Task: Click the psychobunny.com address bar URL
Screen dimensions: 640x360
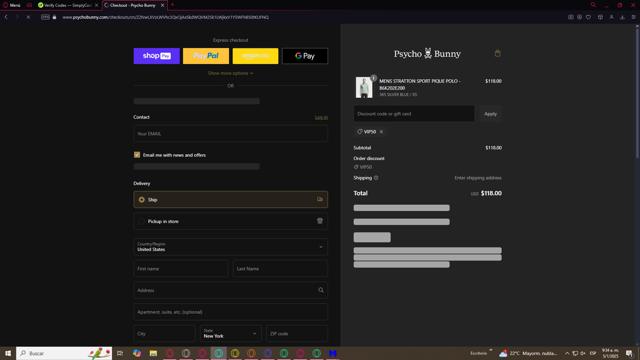Action: 165,17
